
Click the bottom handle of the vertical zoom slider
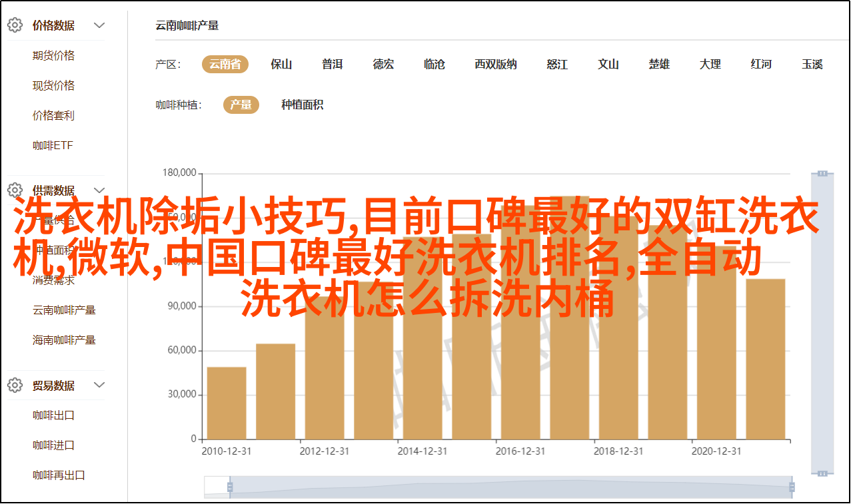pyautogui.click(x=822, y=473)
